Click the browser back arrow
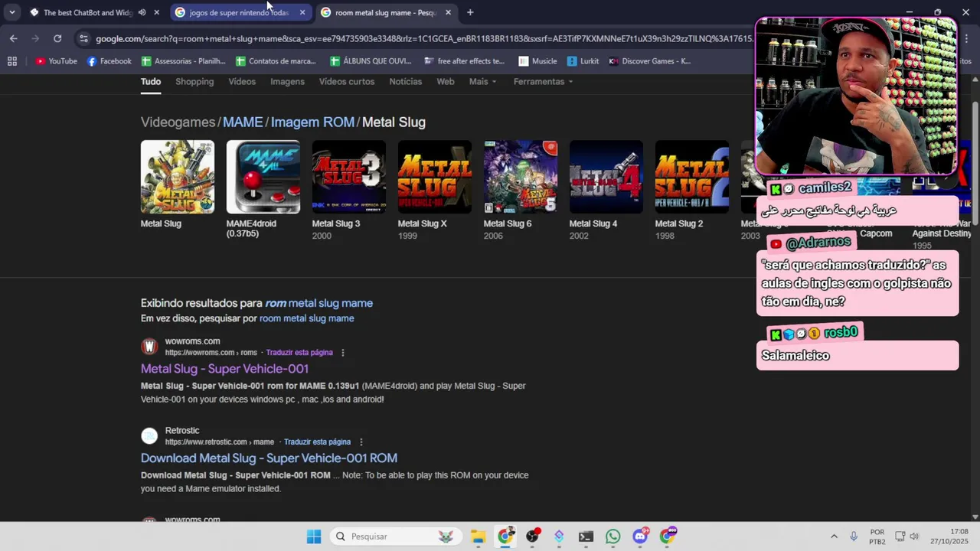Image resolution: width=980 pixels, height=551 pixels. pos(14,38)
